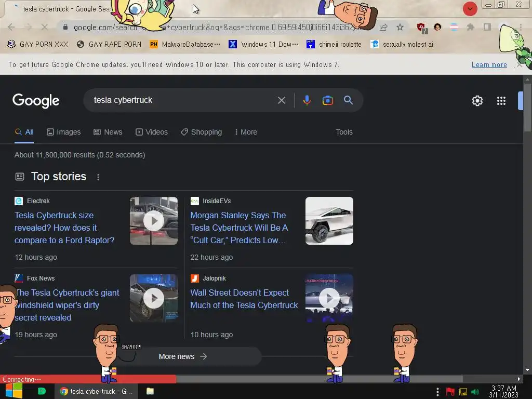532x399 pixels.
Task: Switch to the Videos results tab
Action: [152, 132]
